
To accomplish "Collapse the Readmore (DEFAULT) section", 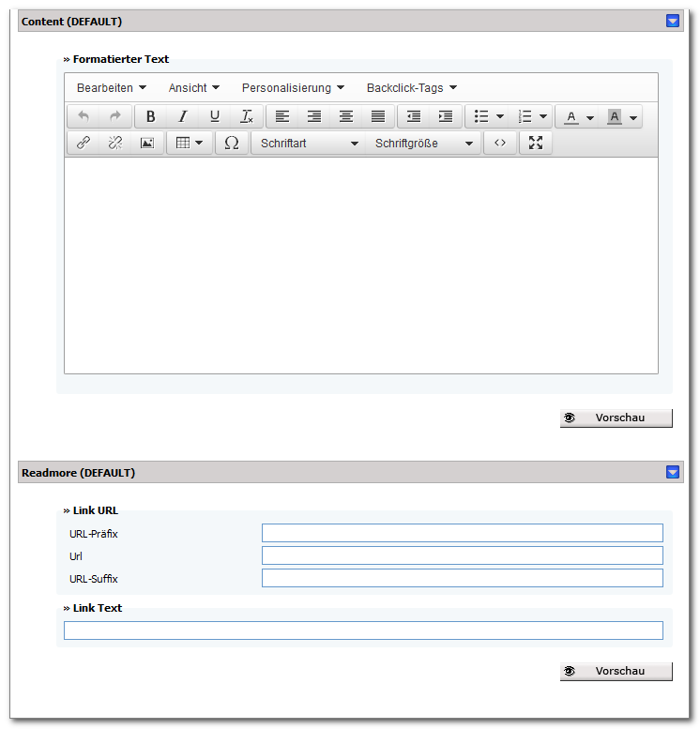I will coord(673,472).
